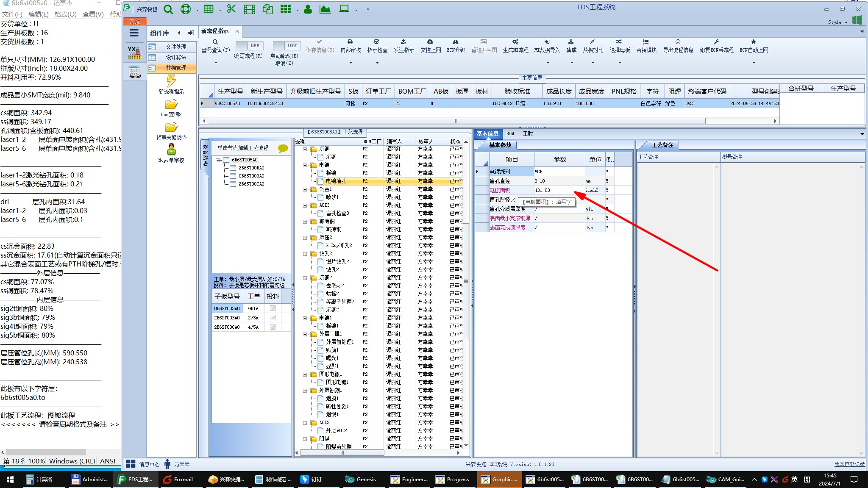Open 型号查询(F) search tool
Screen dimensions: 868x488
coord(215,42)
